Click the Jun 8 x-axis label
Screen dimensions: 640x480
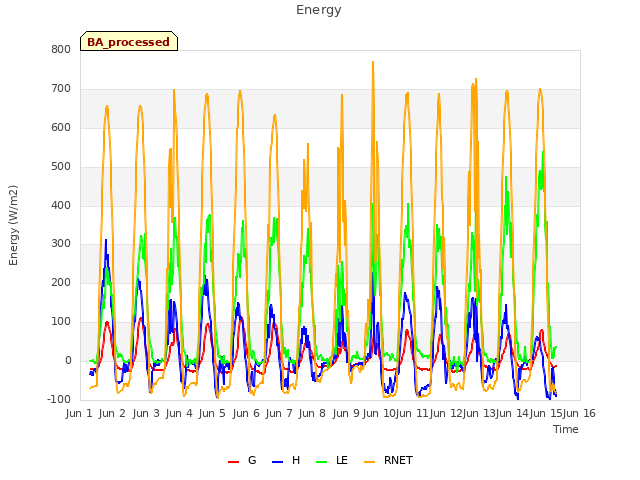tap(312, 413)
